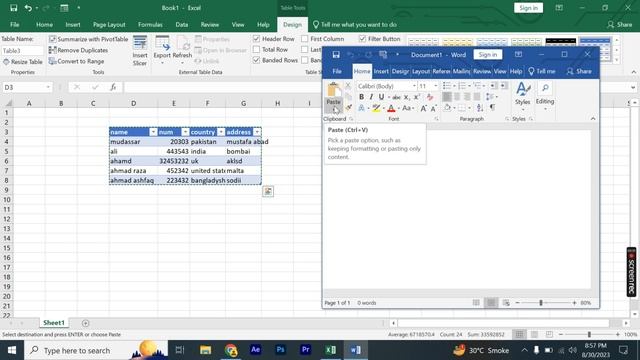Viewport: 640px width, 360px height.
Task: Open the name column filter dropdown
Action: [x=153, y=132]
